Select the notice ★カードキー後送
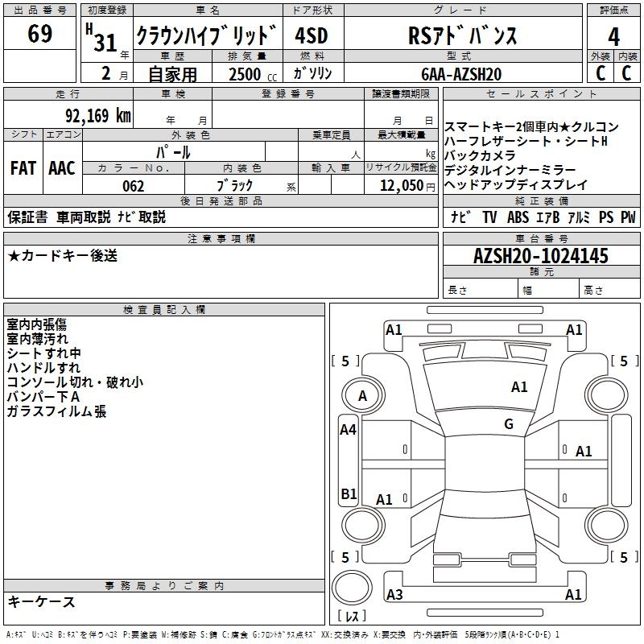The image size is (644, 644). tap(63, 255)
